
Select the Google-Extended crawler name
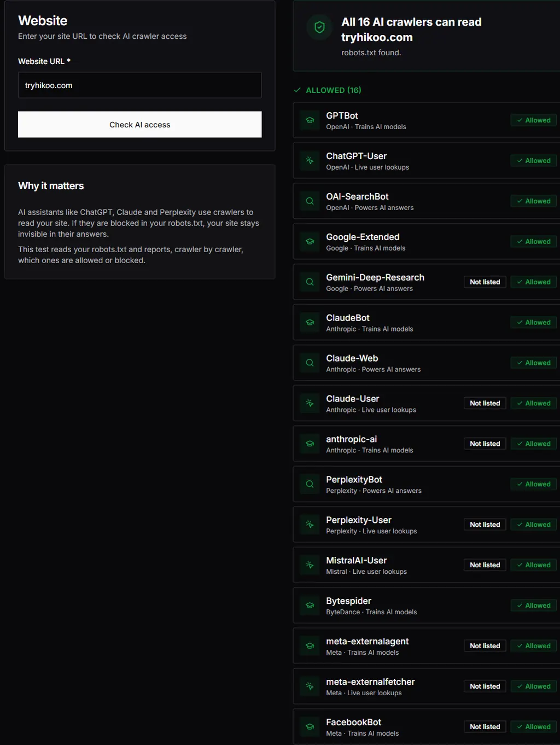363,237
